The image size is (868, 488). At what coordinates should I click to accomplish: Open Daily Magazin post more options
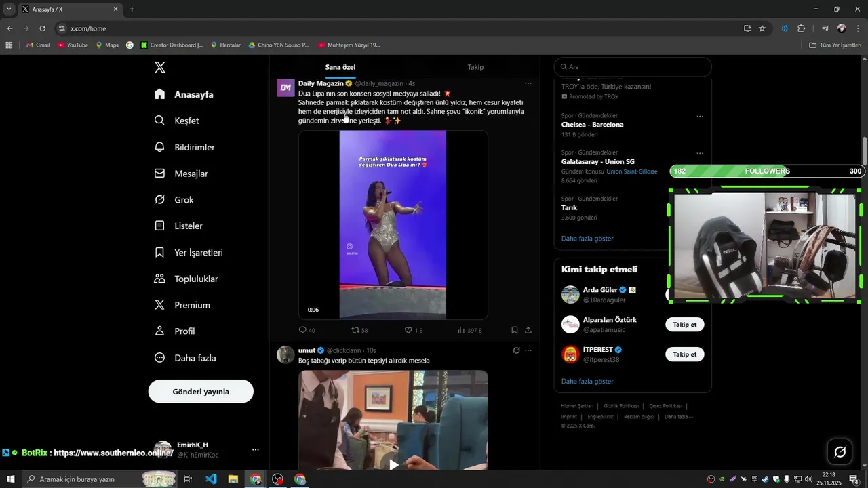point(528,83)
